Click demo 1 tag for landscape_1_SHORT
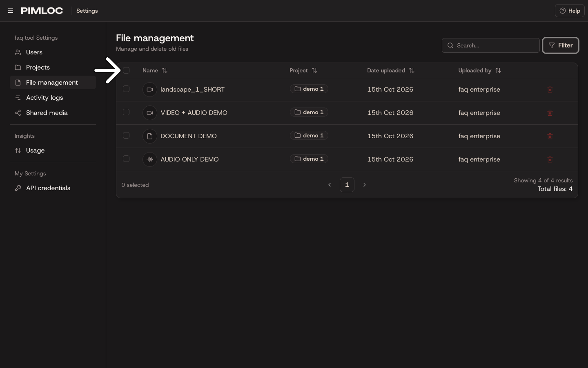588x368 pixels. pyautogui.click(x=309, y=89)
